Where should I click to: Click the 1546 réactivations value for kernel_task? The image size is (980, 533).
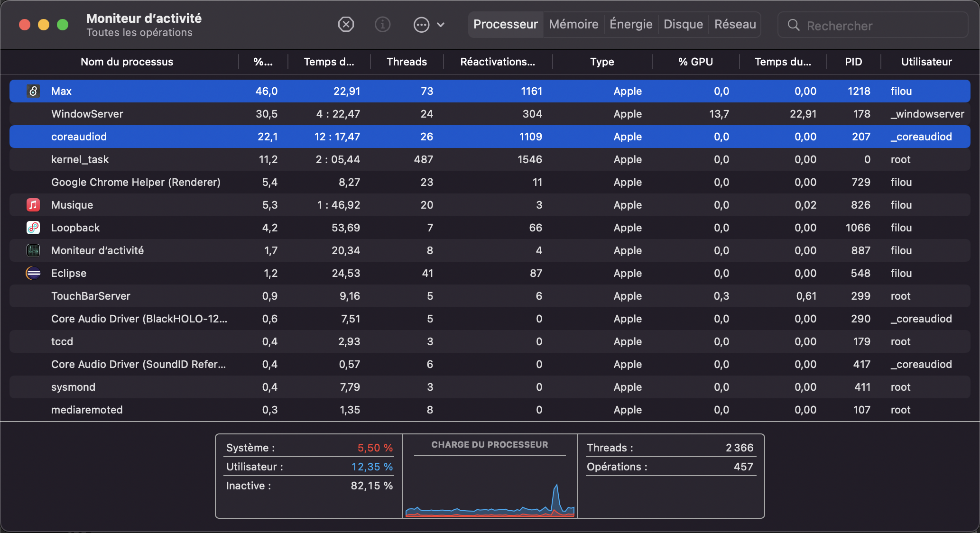(530, 159)
